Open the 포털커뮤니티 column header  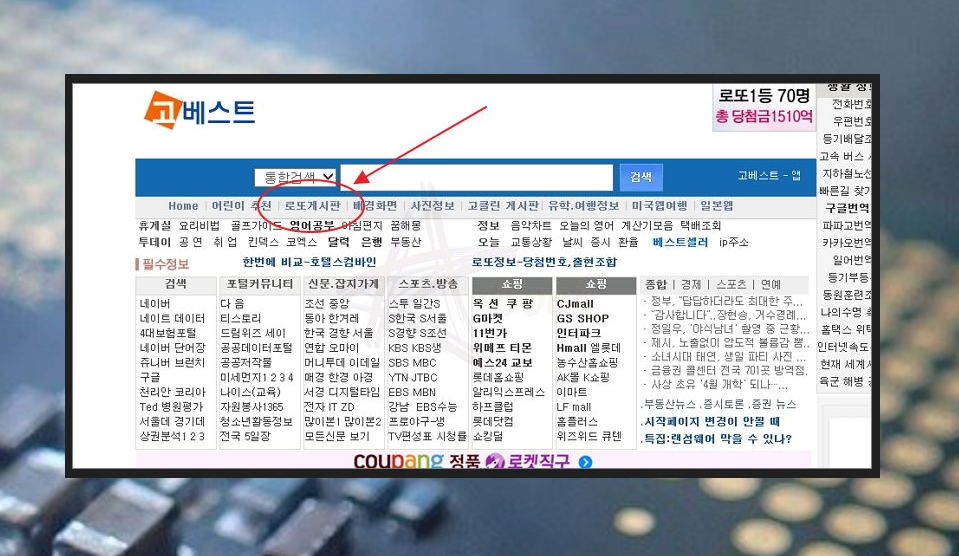[260, 284]
